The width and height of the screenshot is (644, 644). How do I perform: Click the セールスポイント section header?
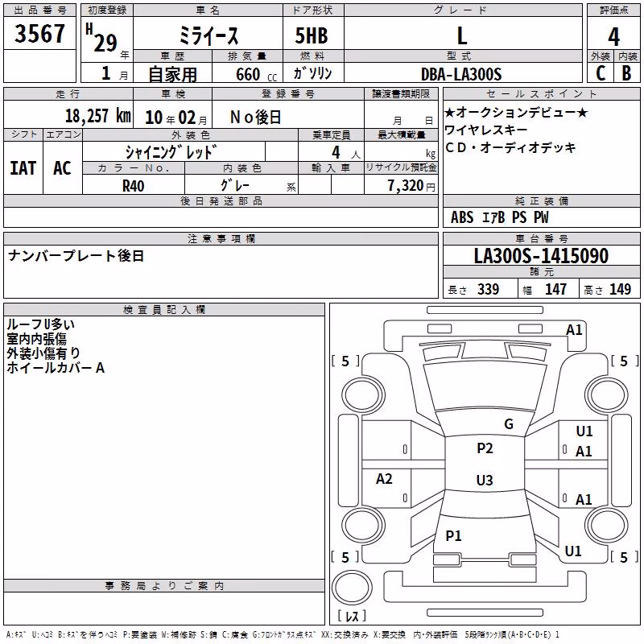[541, 93]
